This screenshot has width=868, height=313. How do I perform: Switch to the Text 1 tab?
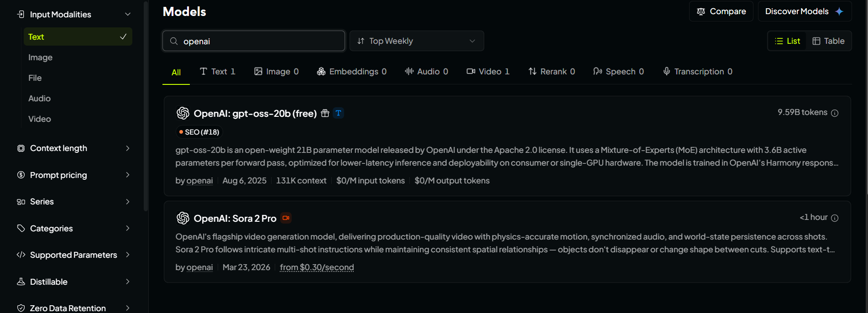pyautogui.click(x=218, y=72)
